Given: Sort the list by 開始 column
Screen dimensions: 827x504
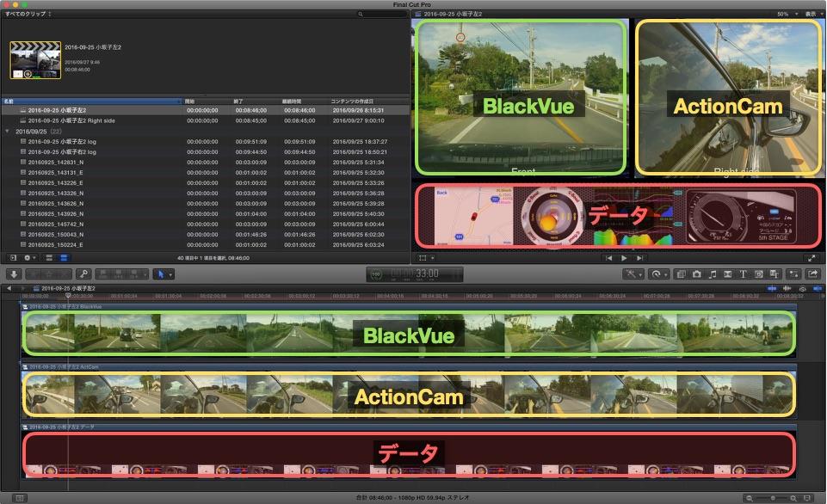Looking at the screenshot, I should (207, 101).
